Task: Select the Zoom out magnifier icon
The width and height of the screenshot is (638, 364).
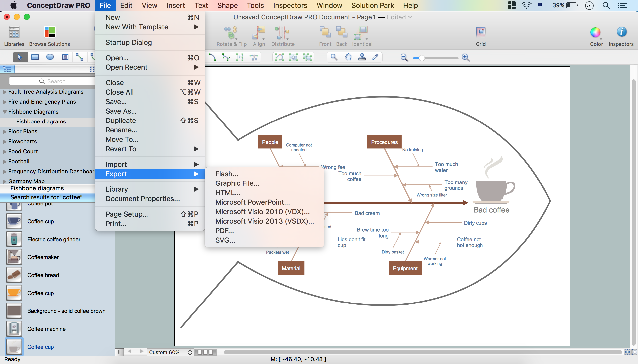Action: click(x=403, y=58)
